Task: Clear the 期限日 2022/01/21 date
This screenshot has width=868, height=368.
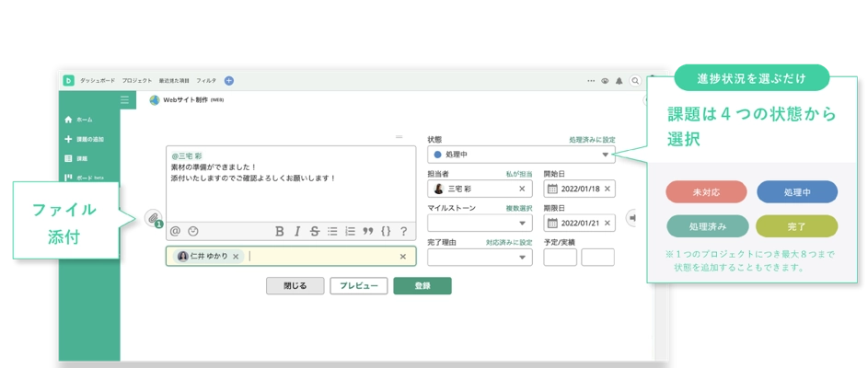Action: pyautogui.click(x=608, y=223)
